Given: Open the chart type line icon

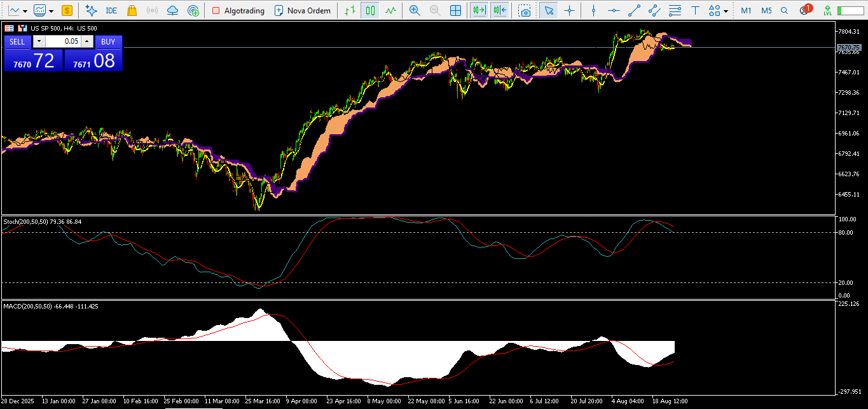Looking at the screenshot, I should coord(13,10).
